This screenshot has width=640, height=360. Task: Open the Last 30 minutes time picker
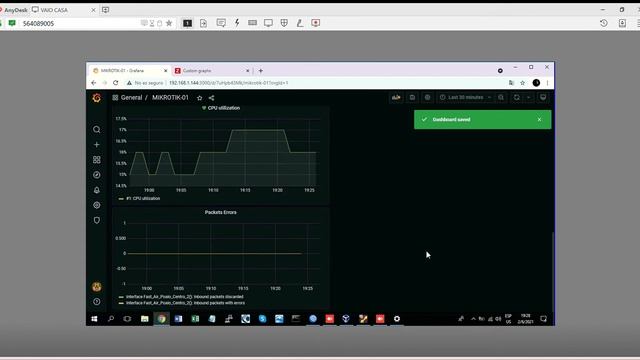(465, 97)
